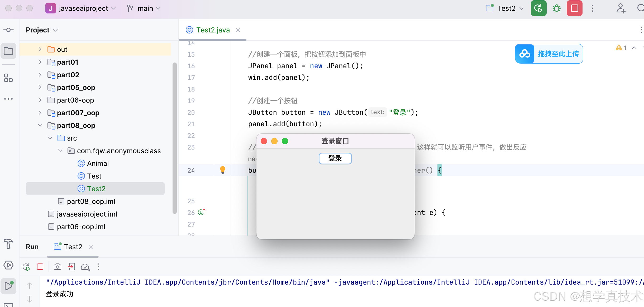Click the red Stop button in top toolbar
The image size is (644, 307).
(574, 8)
